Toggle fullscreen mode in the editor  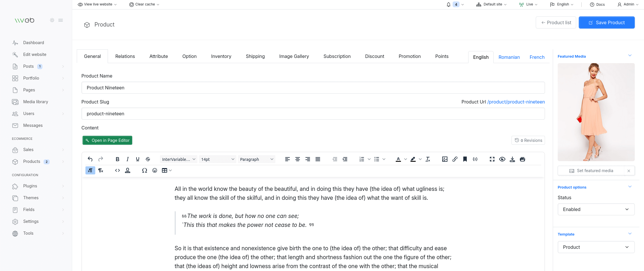tap(492, 159)
